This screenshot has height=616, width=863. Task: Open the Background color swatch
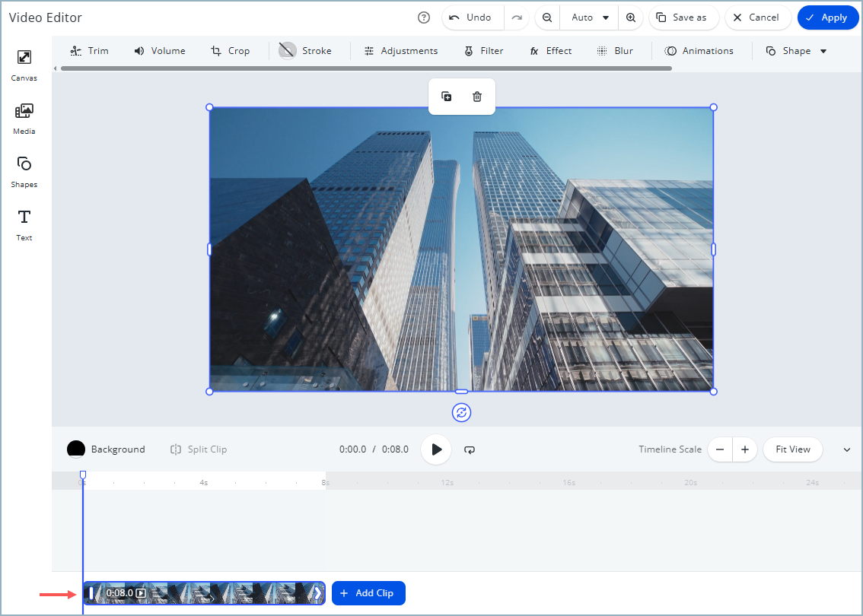(x=76, y=449)
